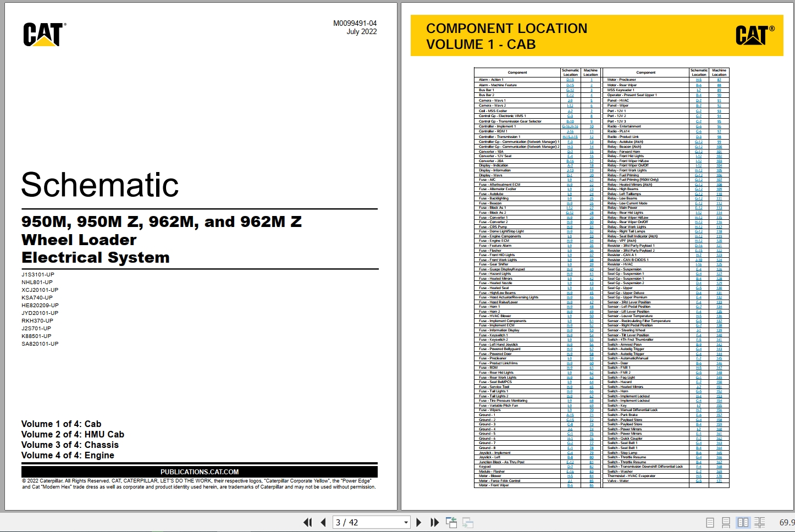Image resolution: width=795 pixels, height=532 pixels.
Task: Click the document number M0099491-04
Action: [x=355, y=24]
